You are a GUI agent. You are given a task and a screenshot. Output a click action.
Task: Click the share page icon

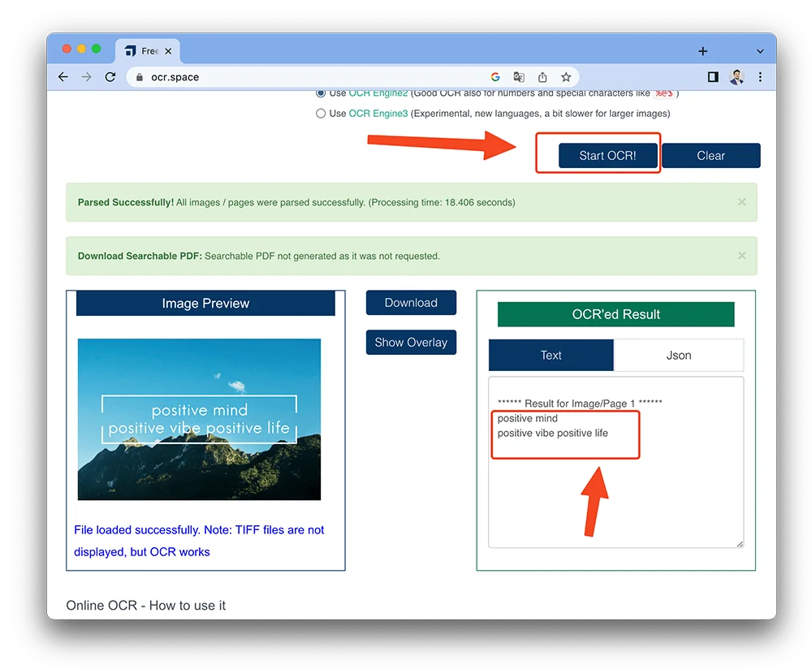point(542,77)
